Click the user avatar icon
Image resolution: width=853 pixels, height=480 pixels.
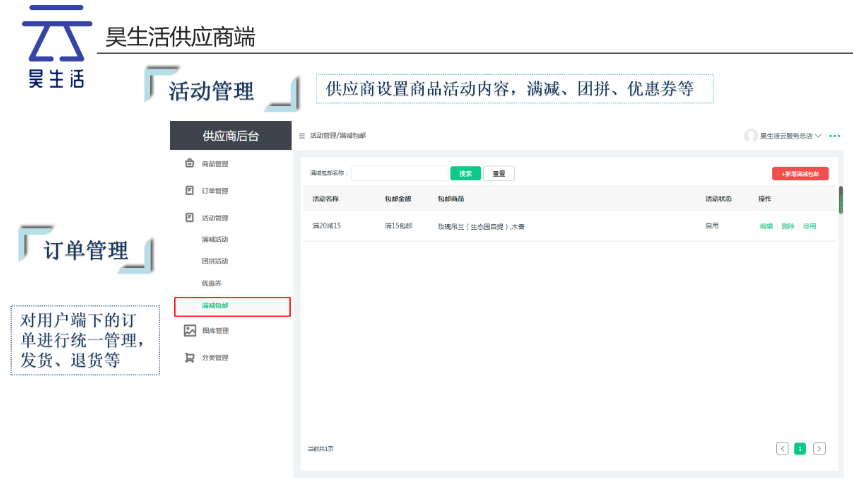(751, 135)
